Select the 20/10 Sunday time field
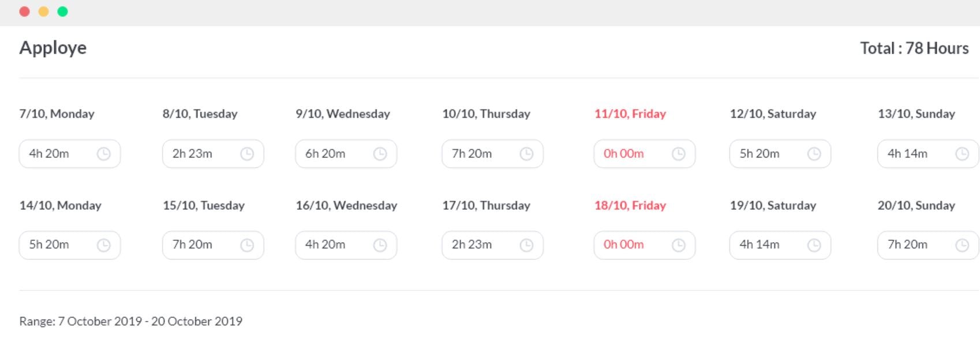 (915, 245)
